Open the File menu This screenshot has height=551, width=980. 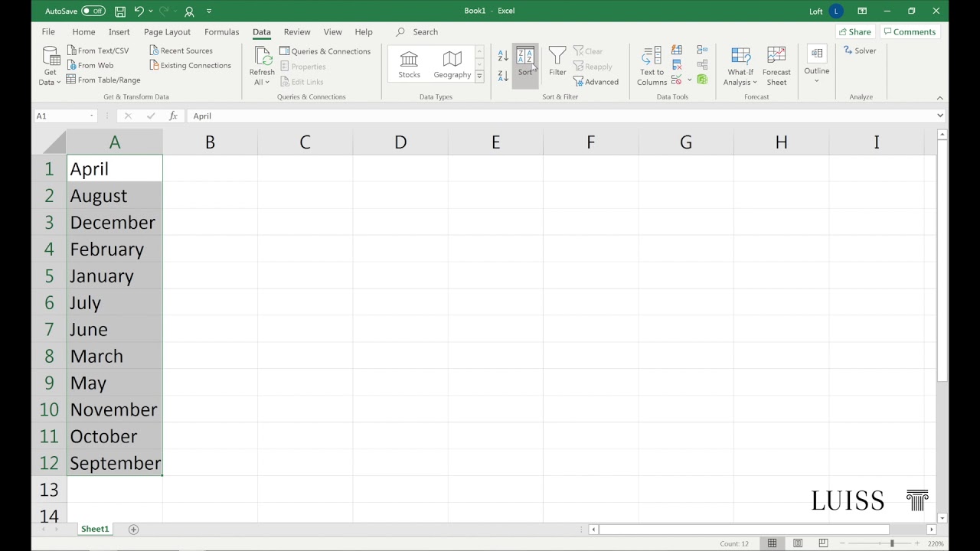48,32
